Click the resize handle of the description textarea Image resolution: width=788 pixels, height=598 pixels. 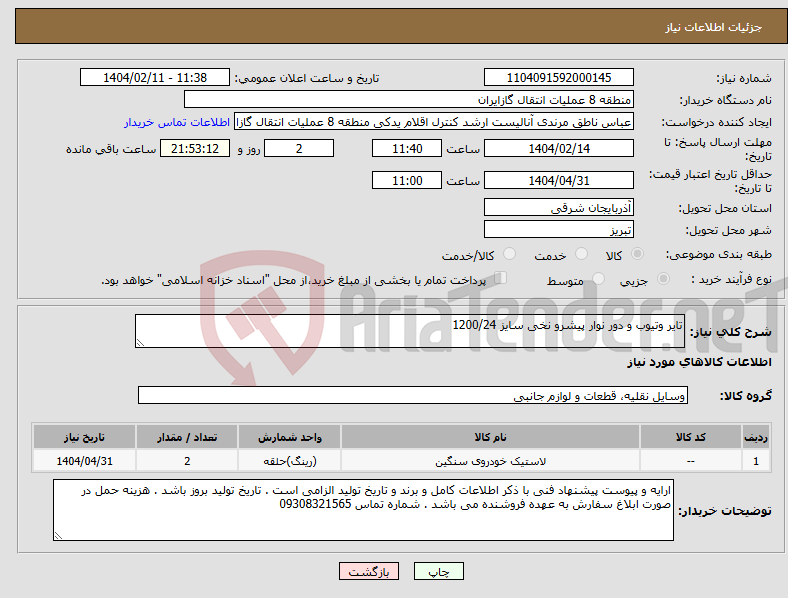(140, 343)
